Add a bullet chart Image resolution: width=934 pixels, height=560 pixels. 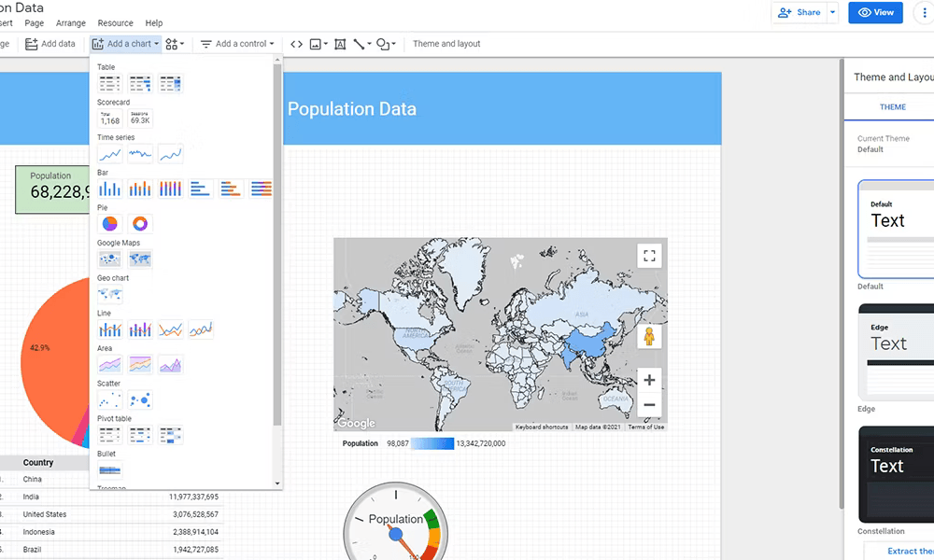pyautogui.click(x=109, y=470)
